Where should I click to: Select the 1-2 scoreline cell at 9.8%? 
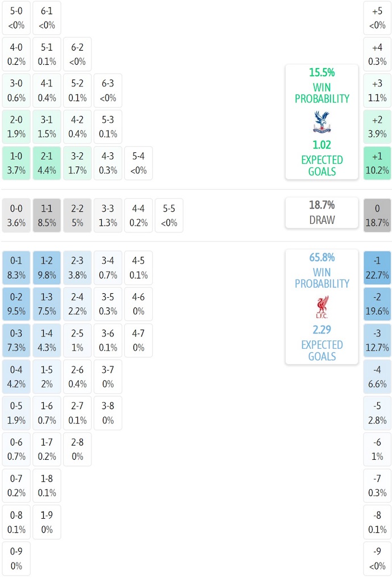tap(47, 268)
